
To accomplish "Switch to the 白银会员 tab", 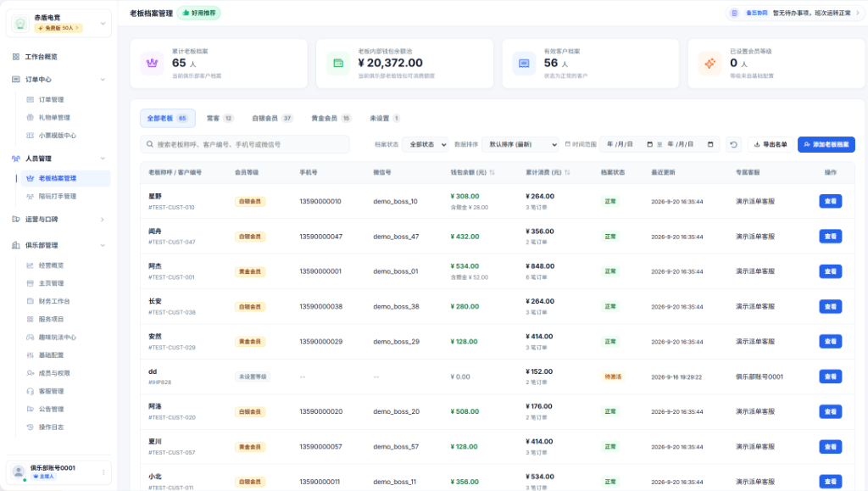I will click(x=272, y=118).
